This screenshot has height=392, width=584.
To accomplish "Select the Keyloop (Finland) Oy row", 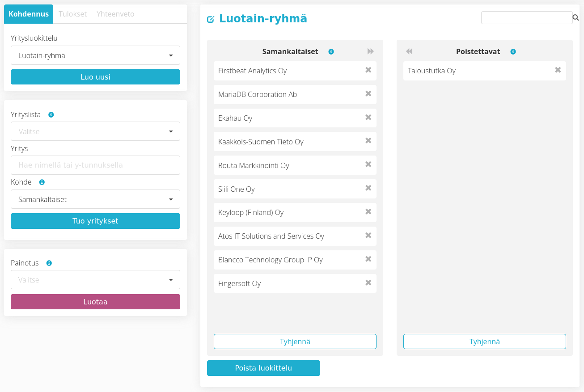I will point(295,212).
